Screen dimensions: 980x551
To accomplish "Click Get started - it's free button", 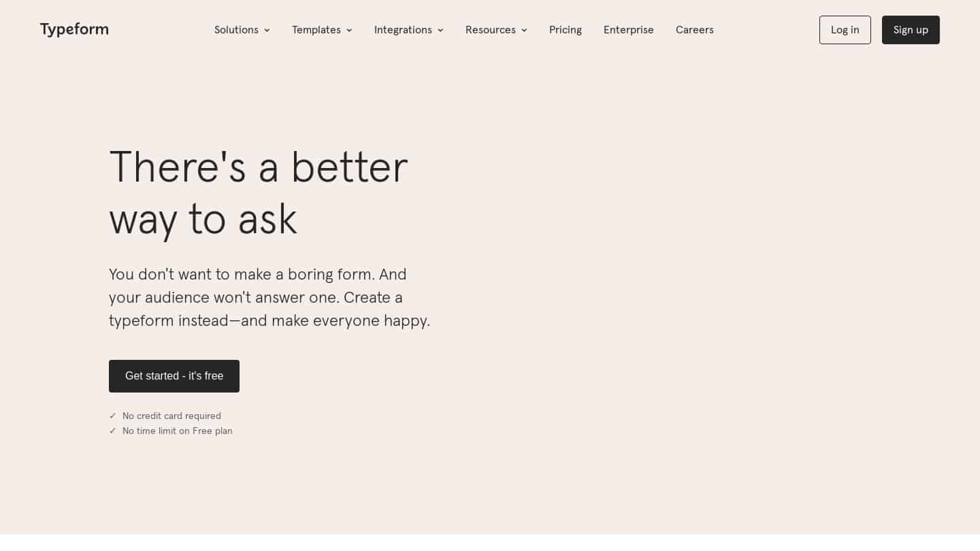I will 174,376.
